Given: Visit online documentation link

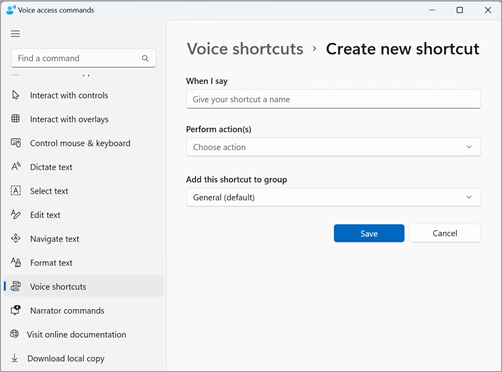Looking at the screenshot, I should [x=84, y=334].
